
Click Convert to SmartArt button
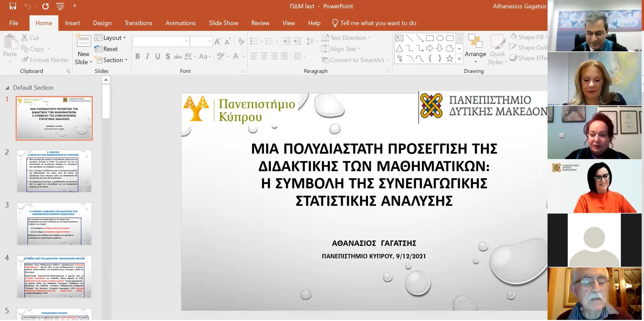pos(355,60)
